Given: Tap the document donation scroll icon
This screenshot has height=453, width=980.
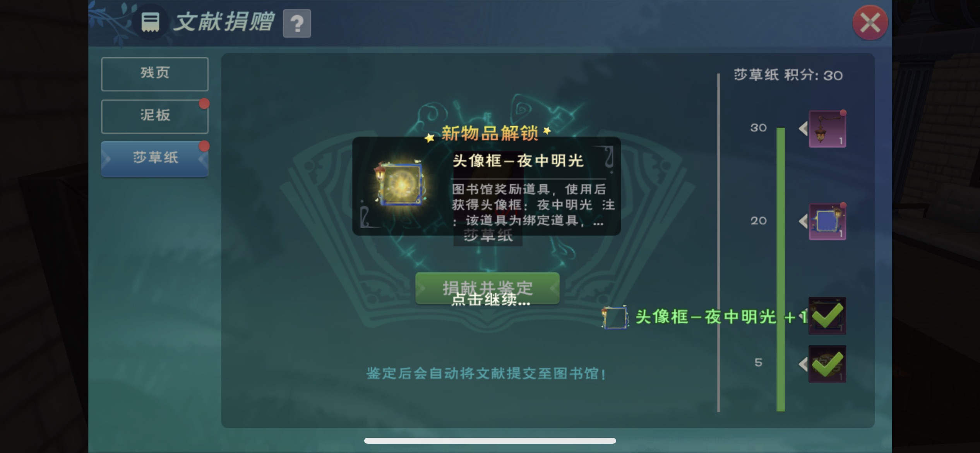Looking at the screenshot, I should tap(150, 22).
